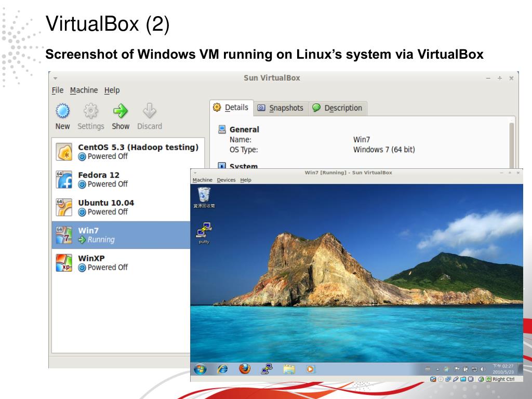The height and width of the screenshot is (399, 532).
Task: Click the Win7 taskbar clock showing 02:27
Action: pyautogui.click(x=503, y=369)
